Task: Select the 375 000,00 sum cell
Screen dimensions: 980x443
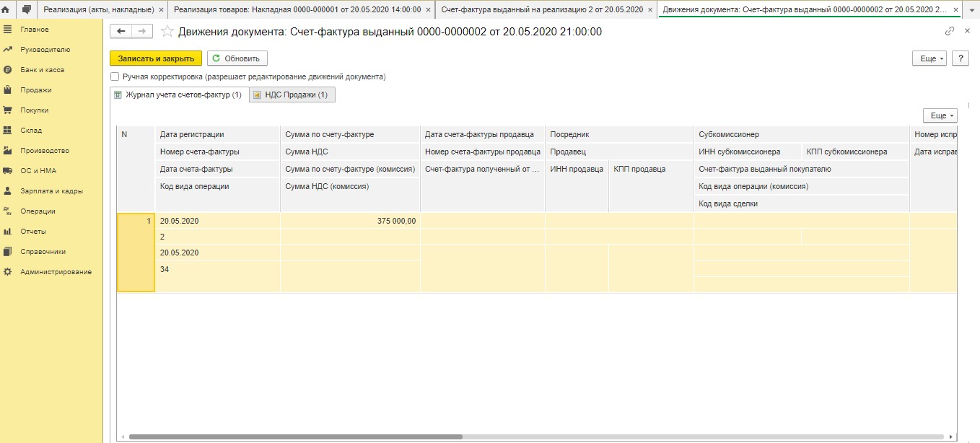Action: coord(350,221)
